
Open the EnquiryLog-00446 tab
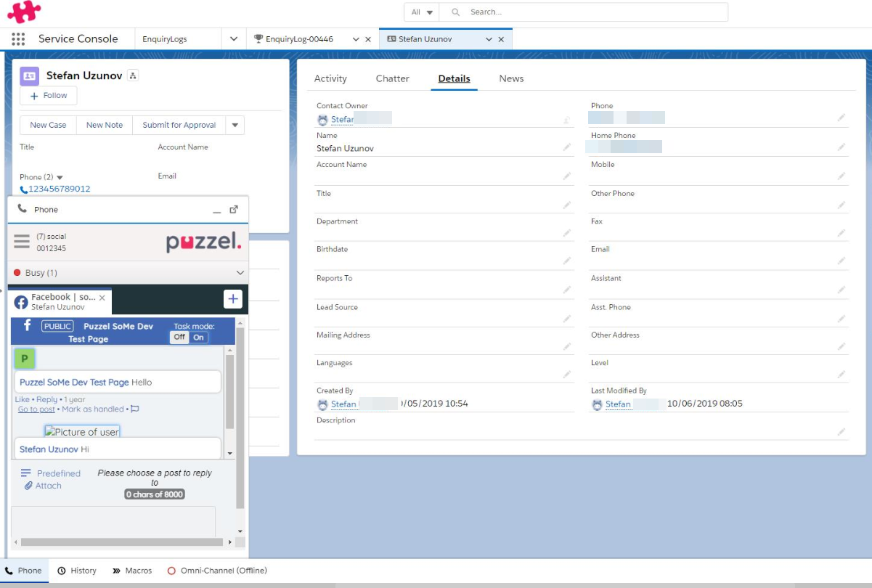point(299,39)
